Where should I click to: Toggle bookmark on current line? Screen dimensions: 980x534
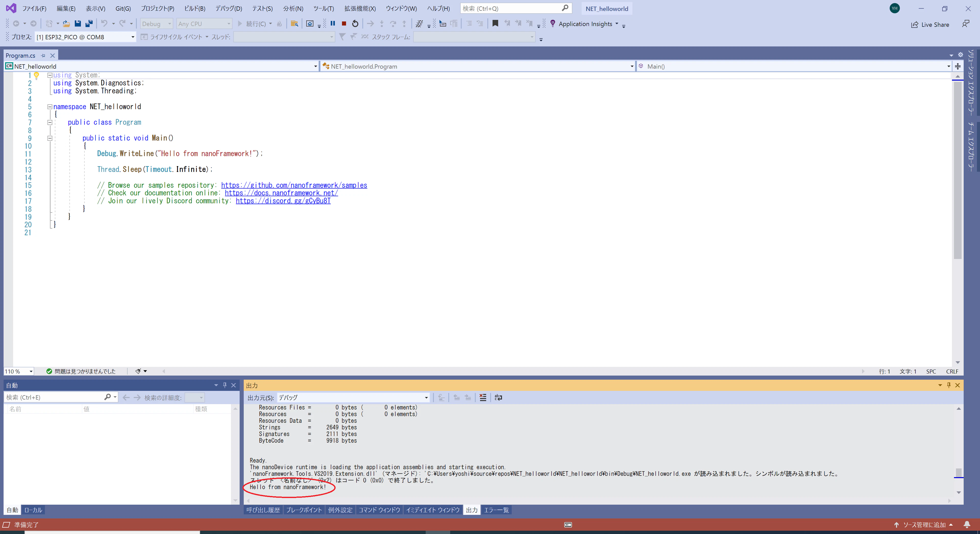(x=495, y=23)
